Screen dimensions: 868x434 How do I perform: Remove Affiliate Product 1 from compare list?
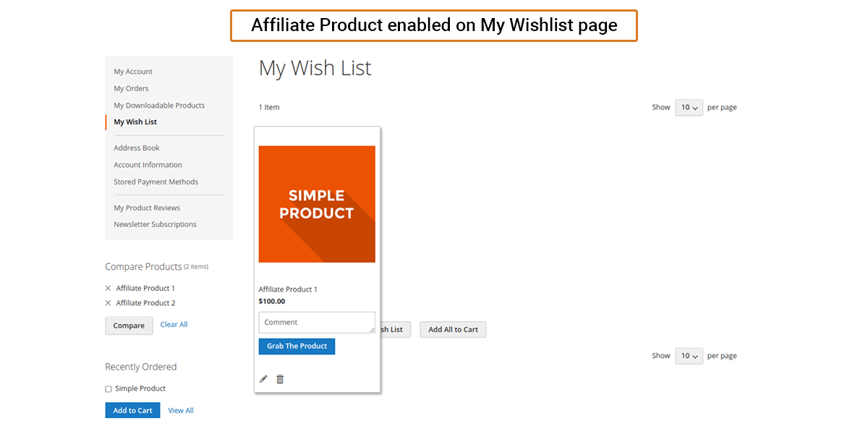(109, 288)
